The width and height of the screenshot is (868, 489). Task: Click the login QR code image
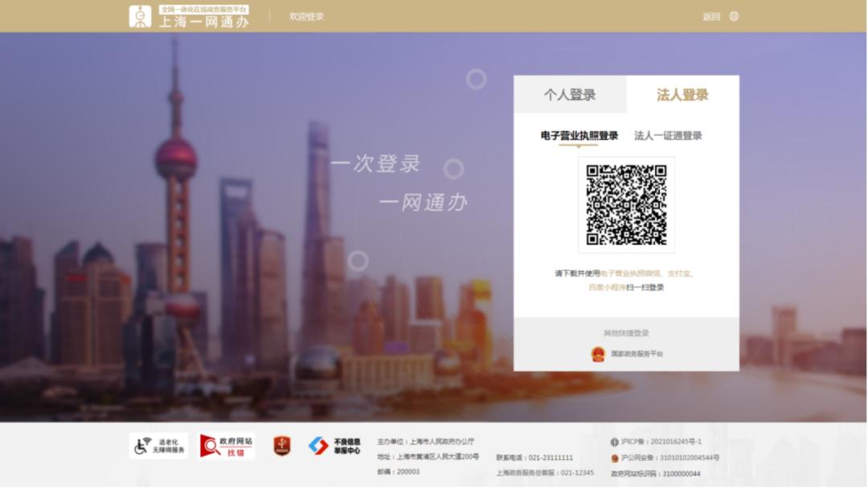[x=626, y=205]
